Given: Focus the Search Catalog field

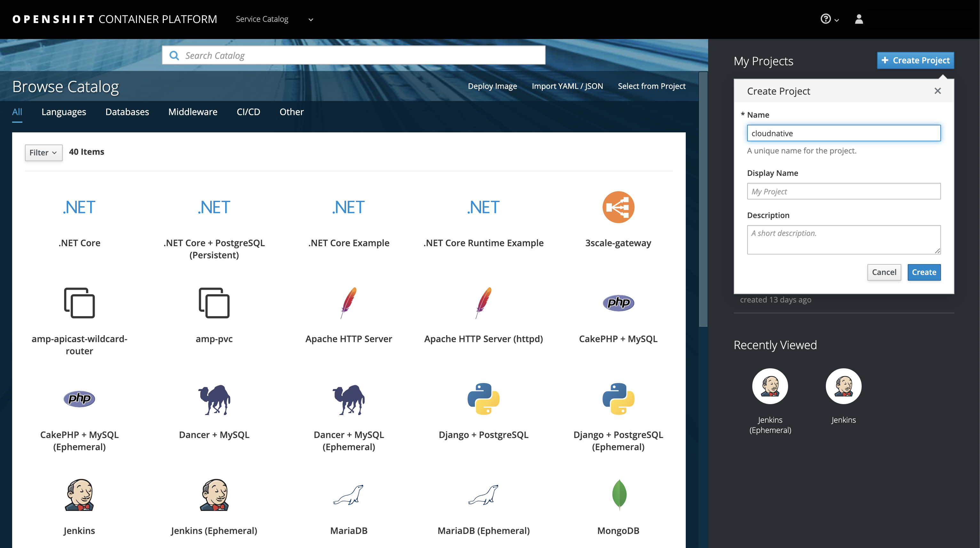Looking at the screenshot, I should point(353,56).
